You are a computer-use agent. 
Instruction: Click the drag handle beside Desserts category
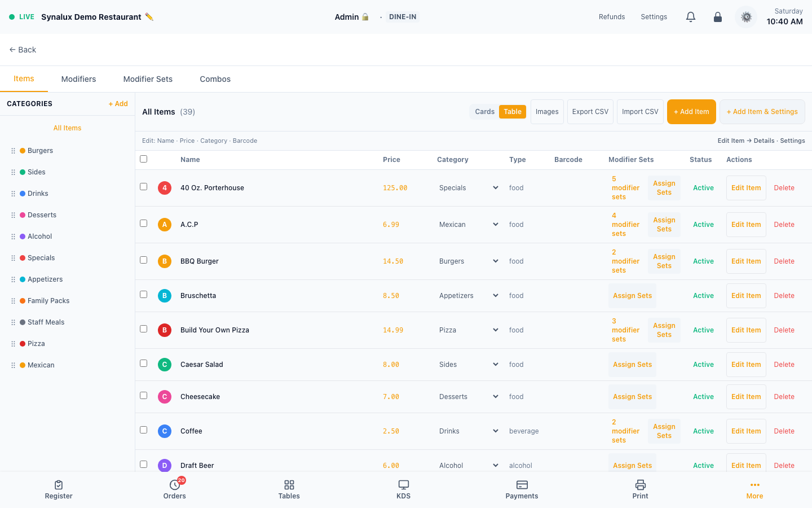(x=13, y=215)
